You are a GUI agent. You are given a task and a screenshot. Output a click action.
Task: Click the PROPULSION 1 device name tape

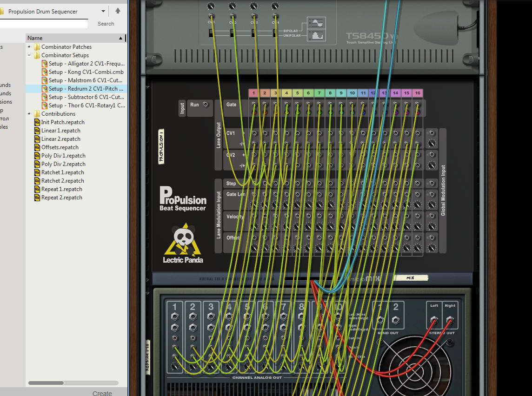click(161, 146)
